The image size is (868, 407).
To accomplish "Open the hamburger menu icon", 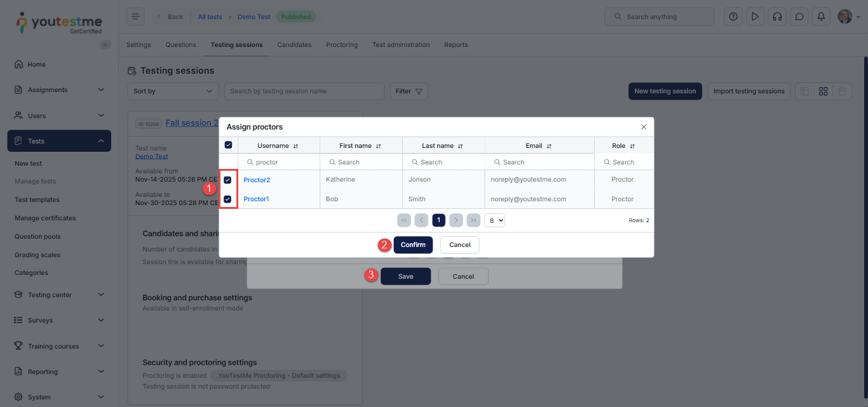I will pyautogui.click(x=135, y=17).
